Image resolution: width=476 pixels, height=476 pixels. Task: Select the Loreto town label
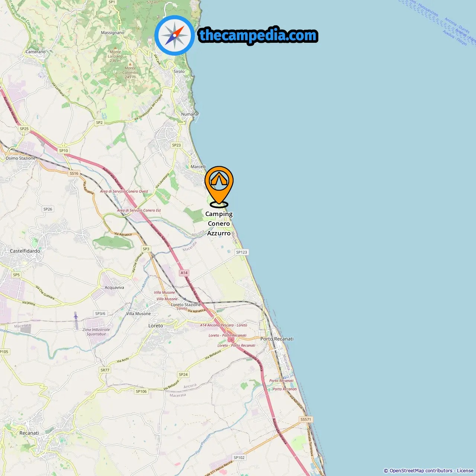[x=155, y=326]
